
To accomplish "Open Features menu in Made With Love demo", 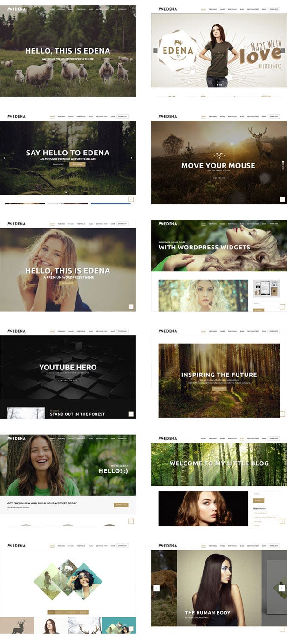I will pyautogui.click(x=213, y=9).
